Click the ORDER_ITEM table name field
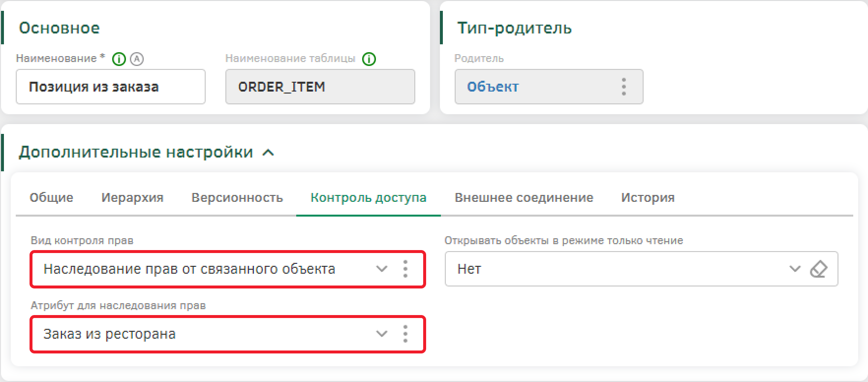Screen dimensions: 868x382 tap(320, 87)
